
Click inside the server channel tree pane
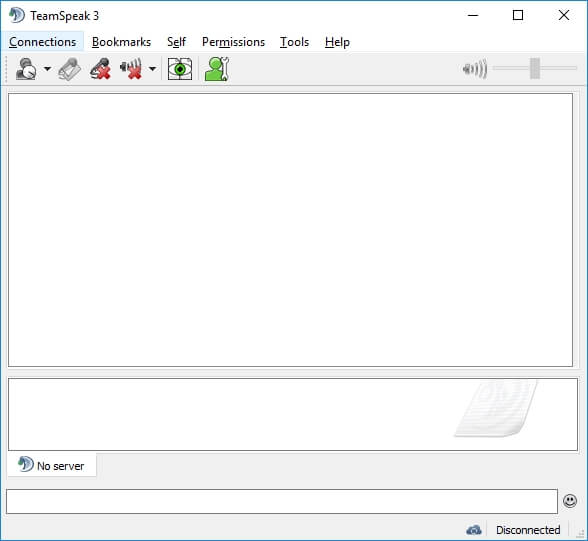point(290,230)
